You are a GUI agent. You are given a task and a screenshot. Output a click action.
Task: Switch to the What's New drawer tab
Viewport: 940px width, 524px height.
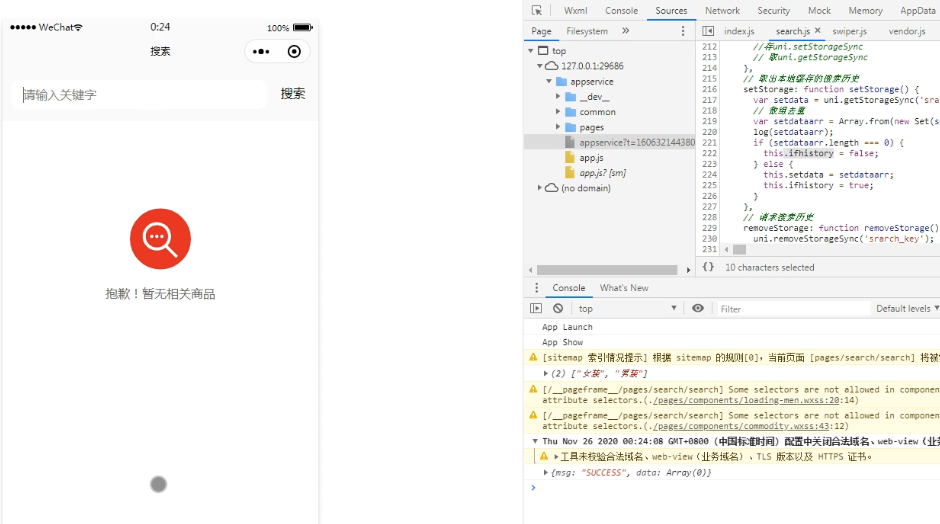pos(623,288)
